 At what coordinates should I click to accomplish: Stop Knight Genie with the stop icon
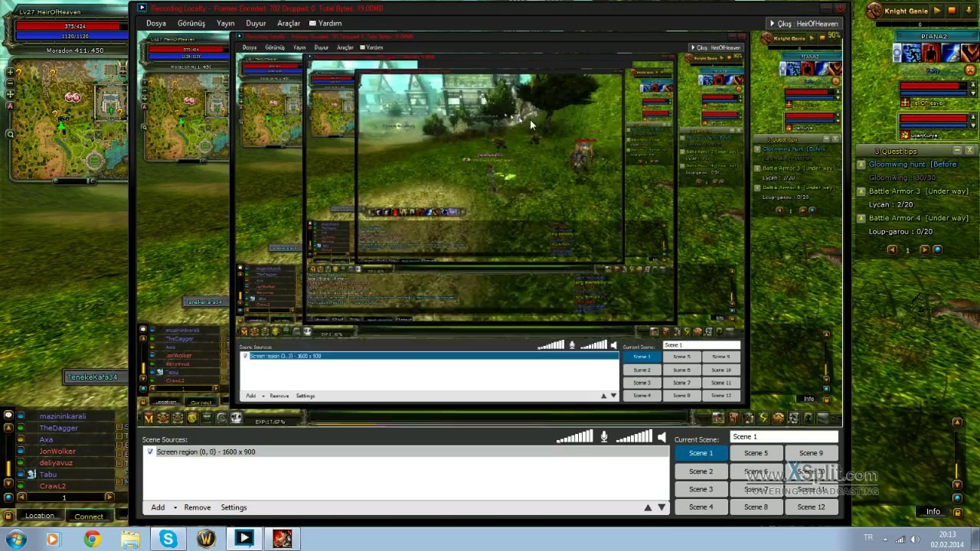click(952, 11)
